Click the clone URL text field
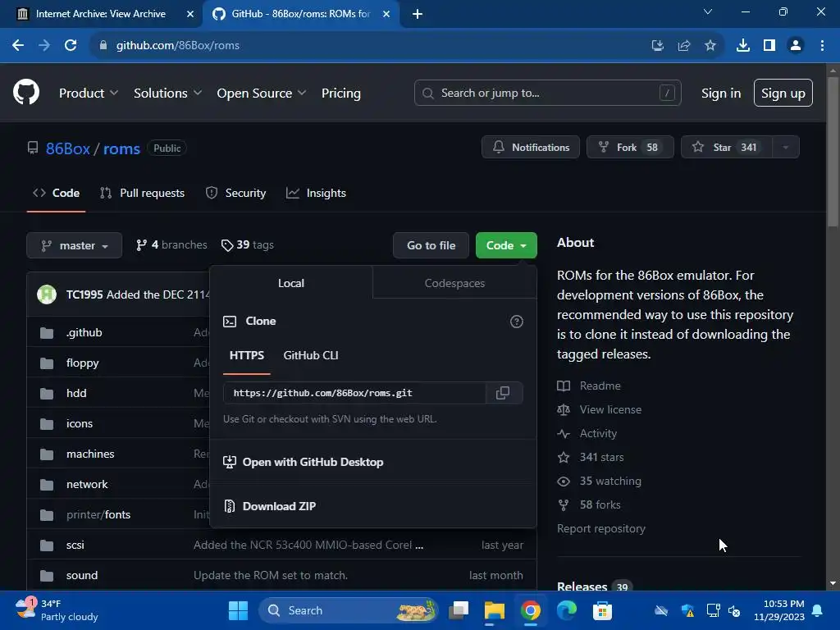 coord(354,393)
